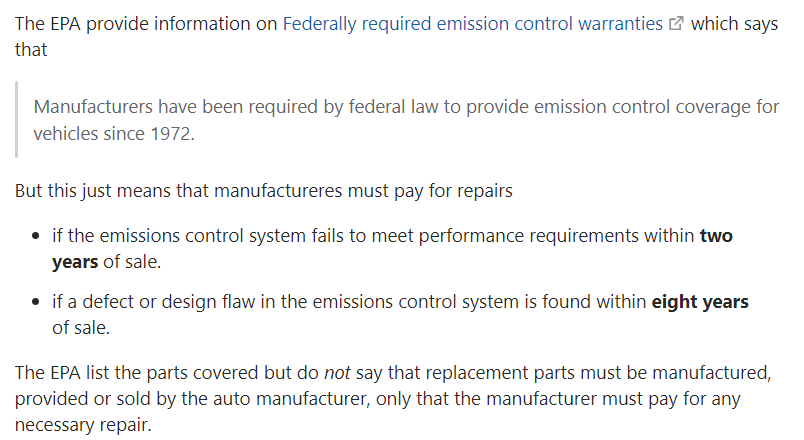Click the bold word years in first bullet

coord(75,262)
